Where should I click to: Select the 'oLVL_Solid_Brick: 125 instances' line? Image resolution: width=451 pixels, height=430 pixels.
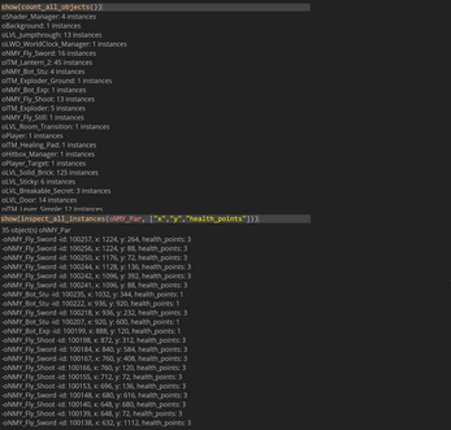click(x=50, y=173)
